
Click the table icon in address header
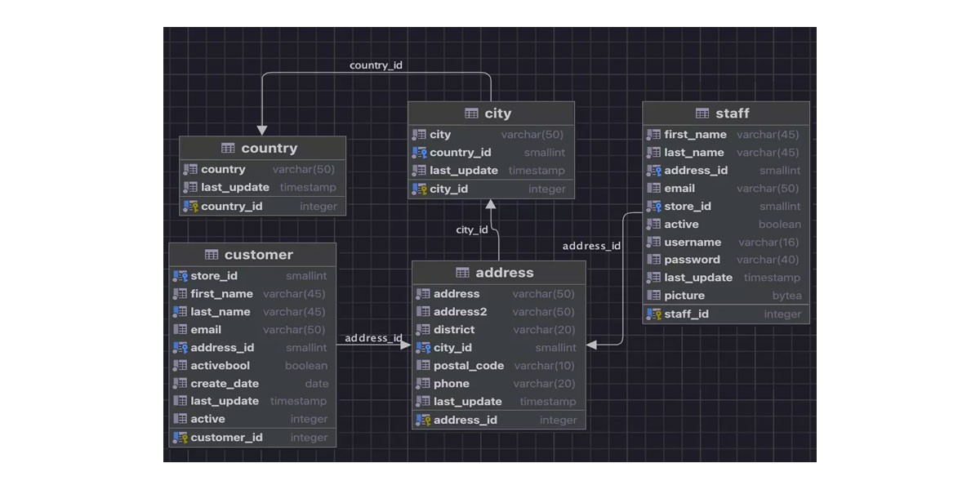462,273
